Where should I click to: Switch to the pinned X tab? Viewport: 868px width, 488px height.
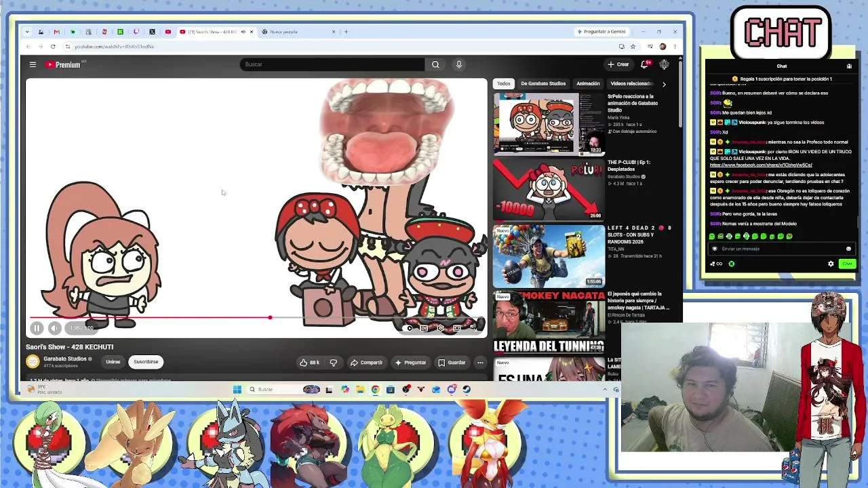(x=152, y=32)
